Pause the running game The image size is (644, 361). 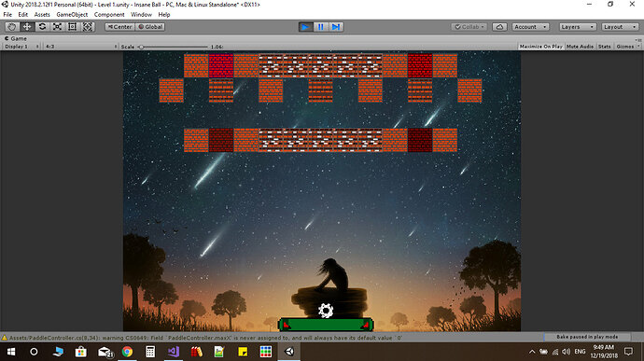[321, 27]
